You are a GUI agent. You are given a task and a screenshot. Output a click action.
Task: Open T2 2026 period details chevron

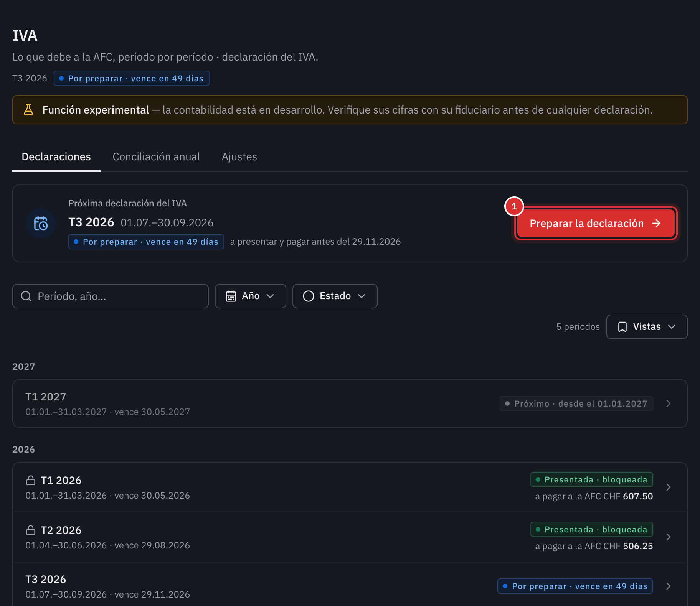tap(669, 537)
